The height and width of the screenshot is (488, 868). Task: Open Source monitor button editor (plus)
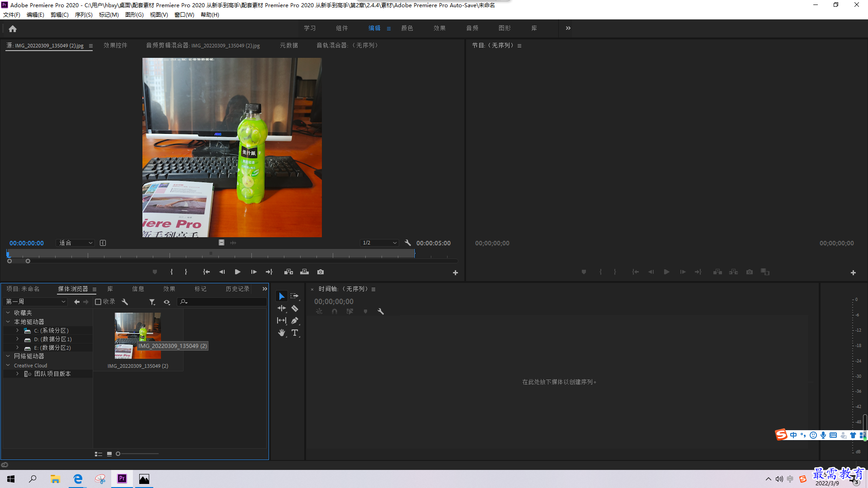455,272
